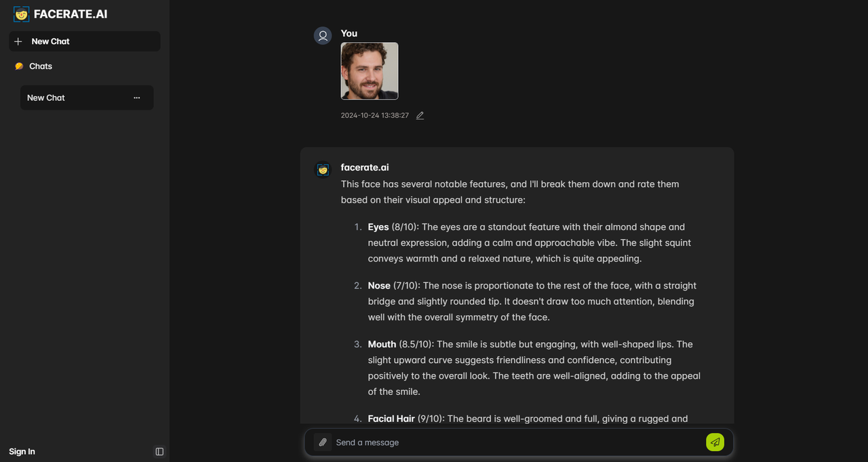Click the user avatar icon beside You

[323, 36]
